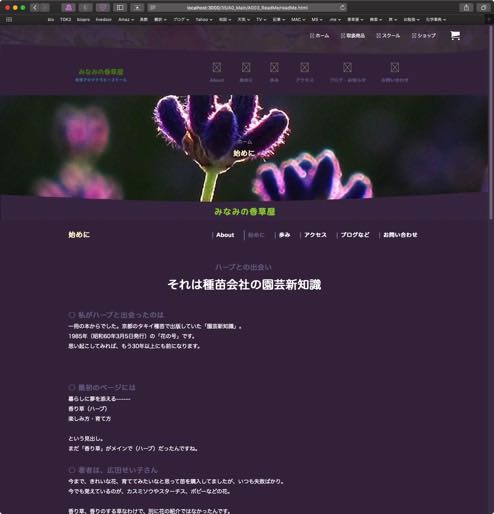Viewport: 494px width, 514px height.
Task: Open ホーム in the top menu
Action: (319, 36)
